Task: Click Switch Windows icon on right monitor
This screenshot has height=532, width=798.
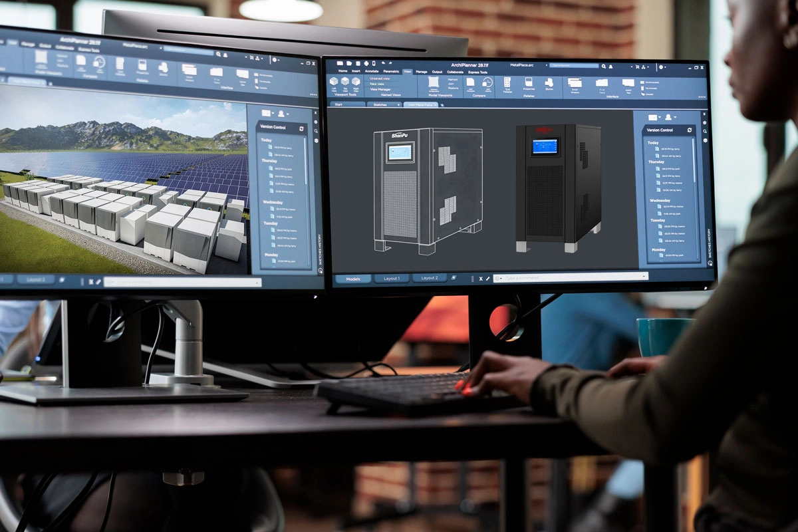Action: click(x=575, y=83)
